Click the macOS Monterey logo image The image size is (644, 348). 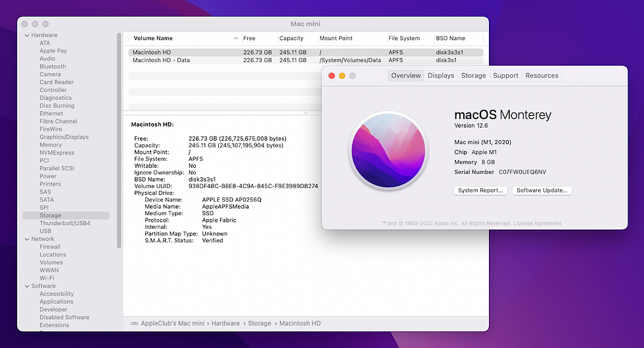[388, 151]
